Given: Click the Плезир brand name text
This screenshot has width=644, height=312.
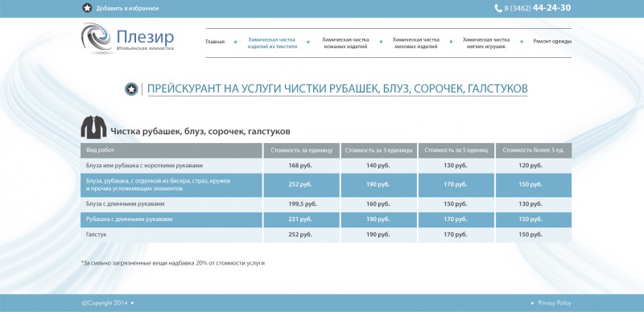Looking at the screenshot, I should point(145,37).
